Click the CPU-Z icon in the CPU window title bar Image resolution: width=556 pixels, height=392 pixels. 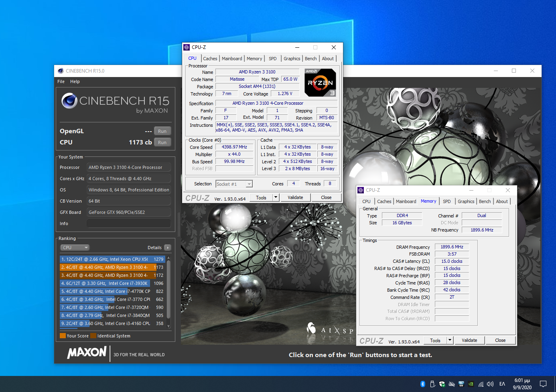187,47
